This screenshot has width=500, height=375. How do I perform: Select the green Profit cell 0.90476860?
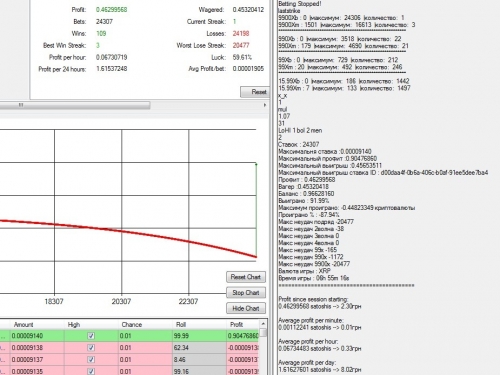pos(243,336)
